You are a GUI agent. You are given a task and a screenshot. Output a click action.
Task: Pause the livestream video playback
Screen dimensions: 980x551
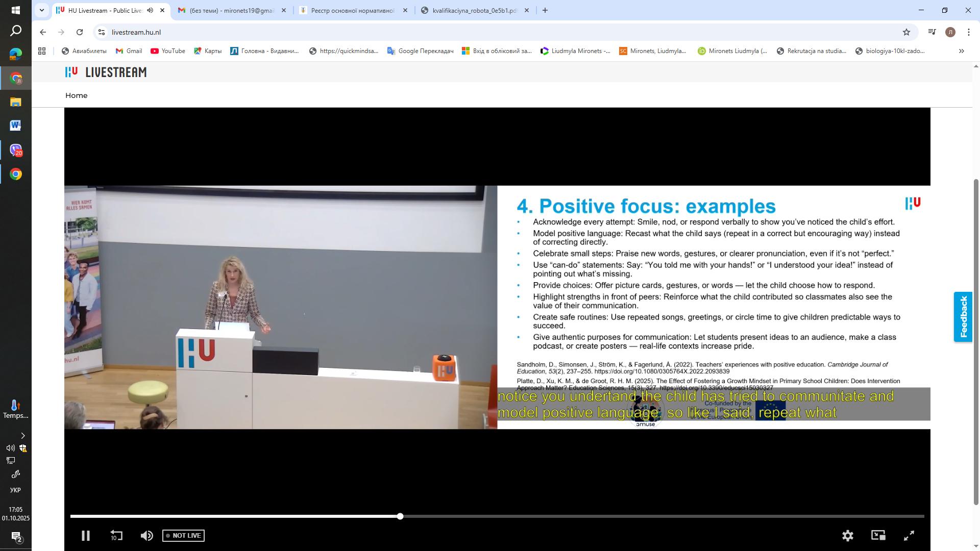click(86, 536)
